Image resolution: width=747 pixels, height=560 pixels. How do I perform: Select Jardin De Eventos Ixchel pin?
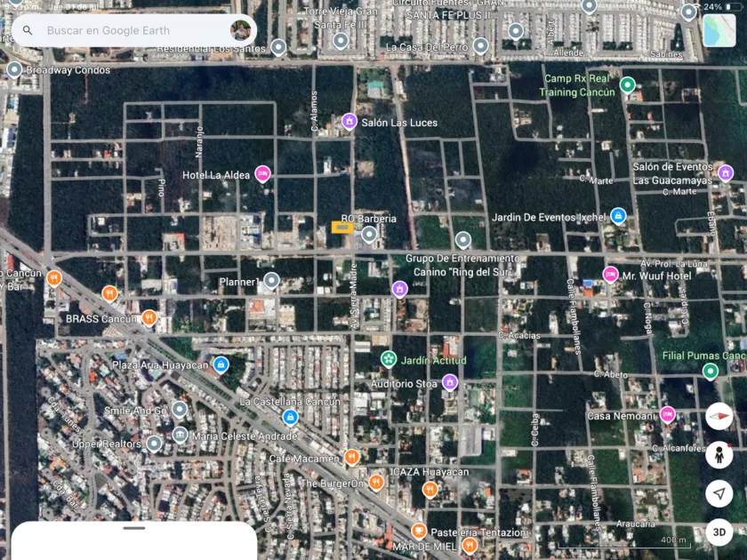(618, 216)
